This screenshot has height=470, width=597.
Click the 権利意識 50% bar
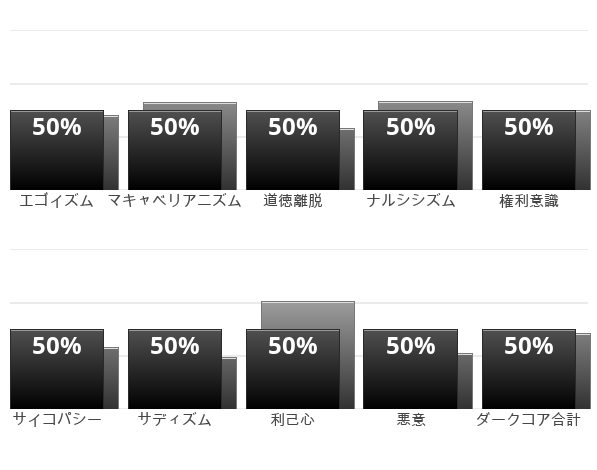529,150
